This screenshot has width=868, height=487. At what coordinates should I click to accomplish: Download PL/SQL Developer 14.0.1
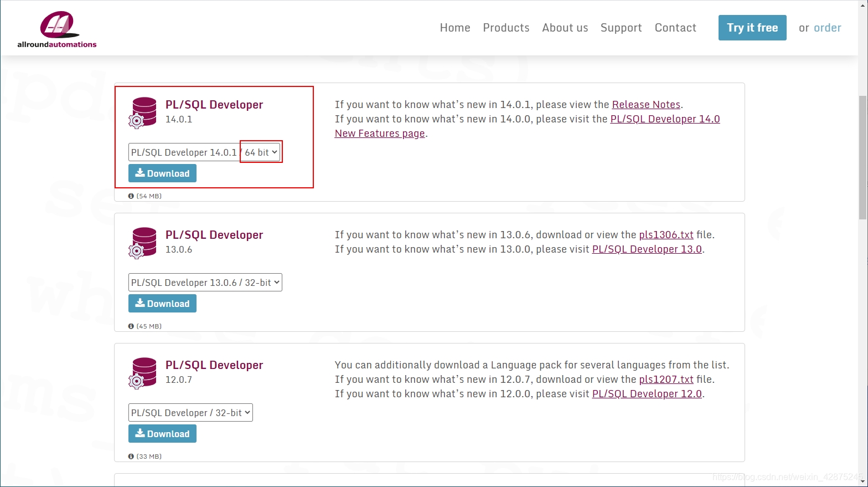[162, 173]
